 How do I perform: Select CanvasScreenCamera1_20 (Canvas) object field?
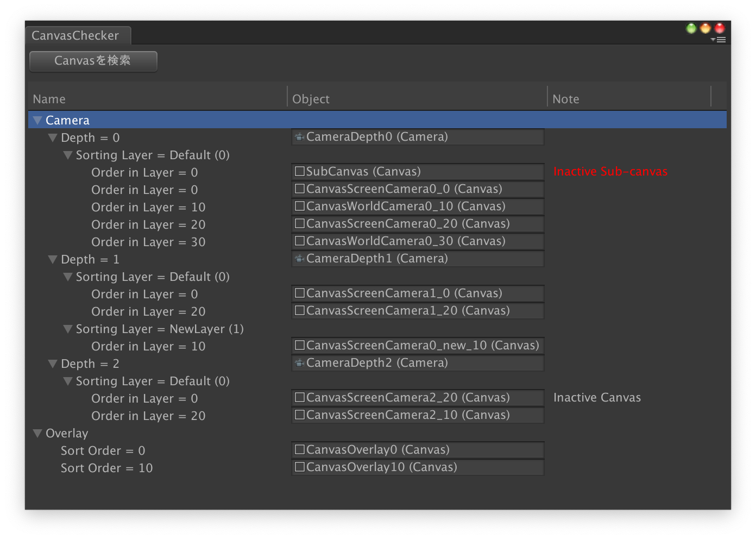pos(418,311)
